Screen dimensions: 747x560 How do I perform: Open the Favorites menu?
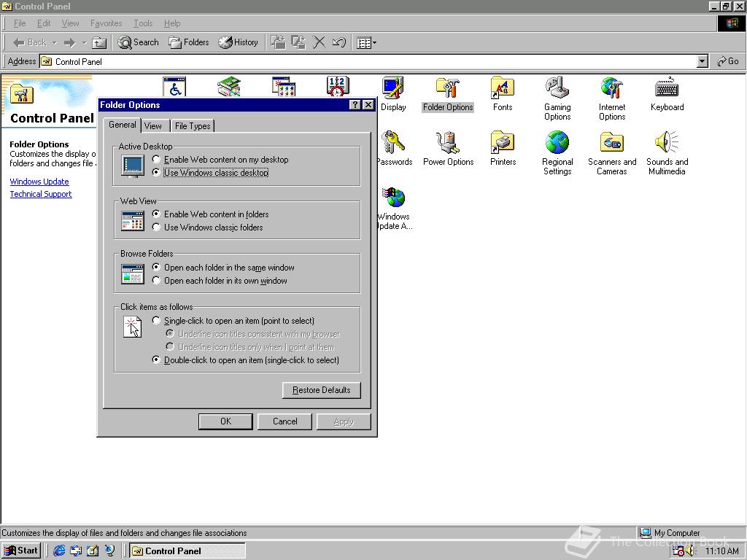click(106, 23)
